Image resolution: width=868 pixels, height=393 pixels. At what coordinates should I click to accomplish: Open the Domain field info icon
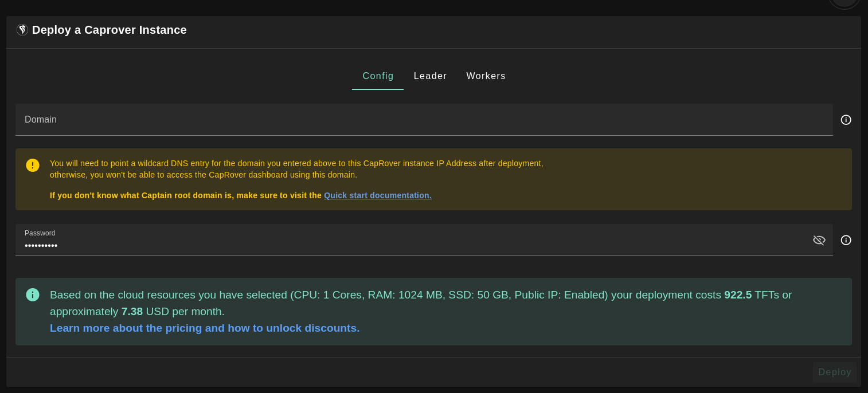[846, 120]
